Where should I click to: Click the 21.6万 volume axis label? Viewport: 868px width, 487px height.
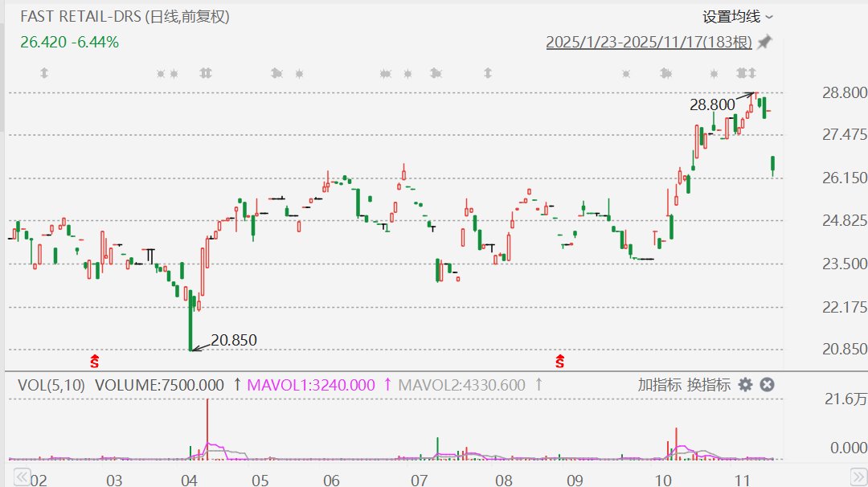click(845, 399)
